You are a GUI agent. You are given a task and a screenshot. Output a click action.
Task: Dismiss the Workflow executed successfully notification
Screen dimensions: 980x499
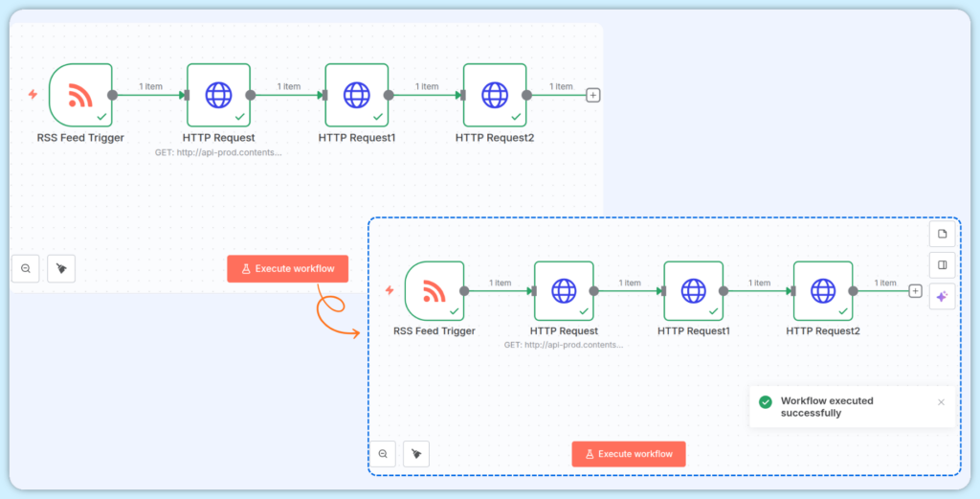point(942,402)
